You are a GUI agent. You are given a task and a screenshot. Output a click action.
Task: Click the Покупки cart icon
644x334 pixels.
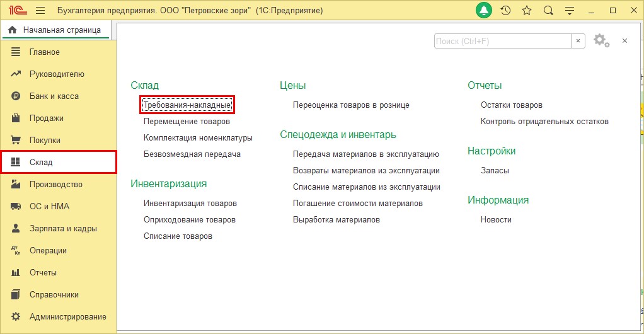click(16, 140)
